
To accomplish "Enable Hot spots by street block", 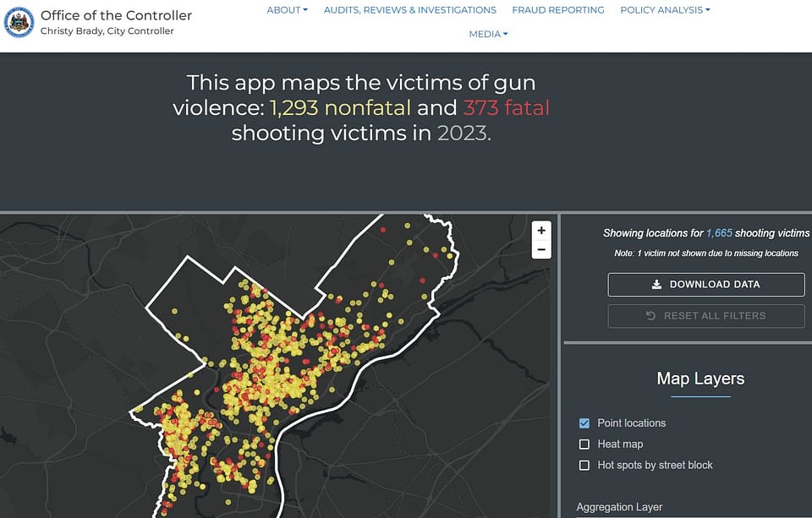I will tap(584, 465).
